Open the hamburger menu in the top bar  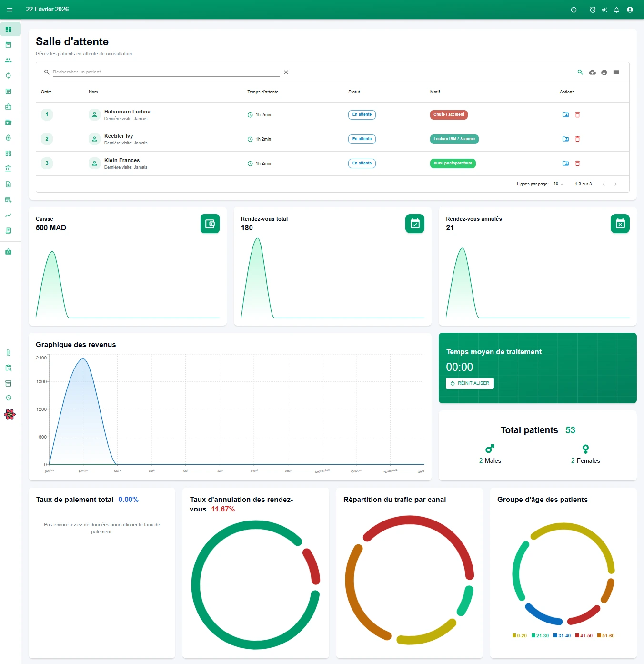(x=10, y=10)
